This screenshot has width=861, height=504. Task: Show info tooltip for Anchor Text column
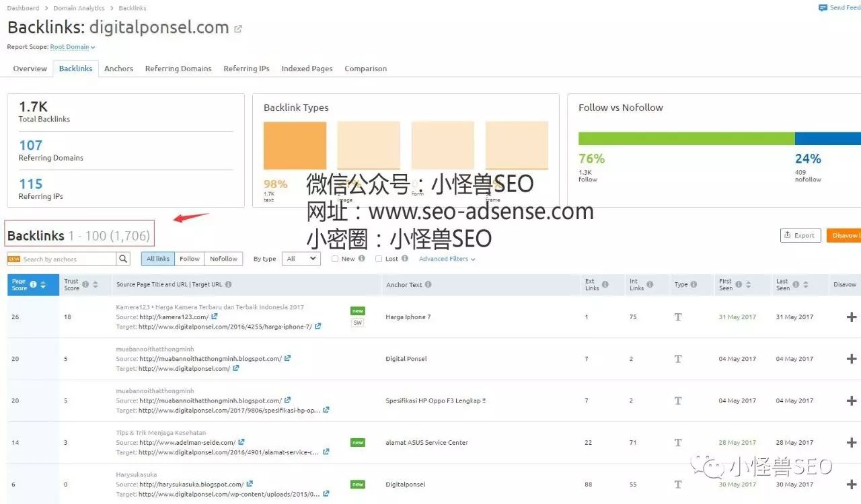tap(428, 284)
